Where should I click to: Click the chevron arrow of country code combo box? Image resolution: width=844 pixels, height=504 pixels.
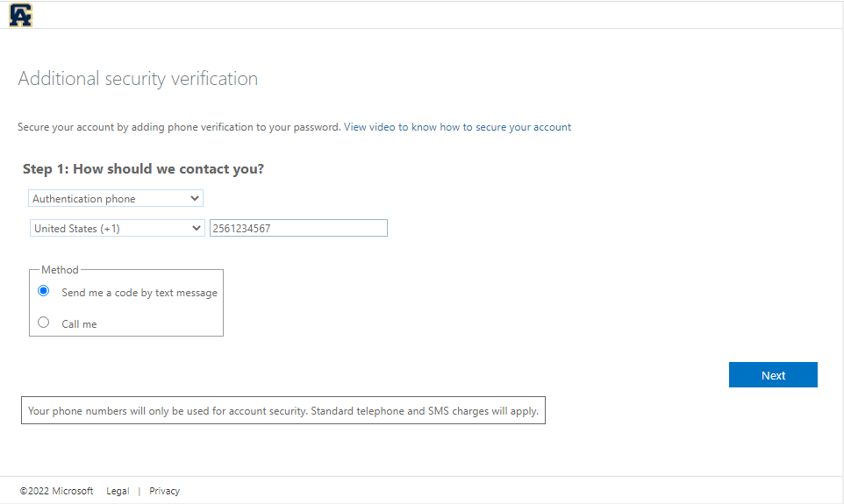click(197, 228)
